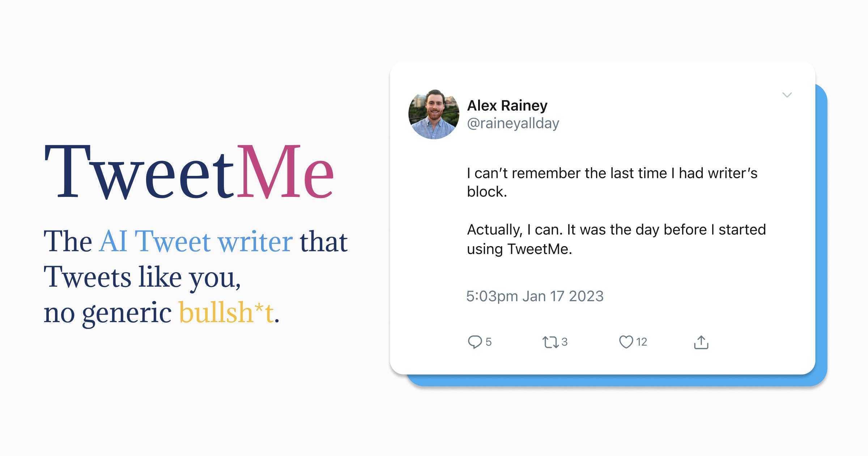The image size is (868, 456).
Task: Click the blue shadow behind the tweet card
Action: (821, 235)
